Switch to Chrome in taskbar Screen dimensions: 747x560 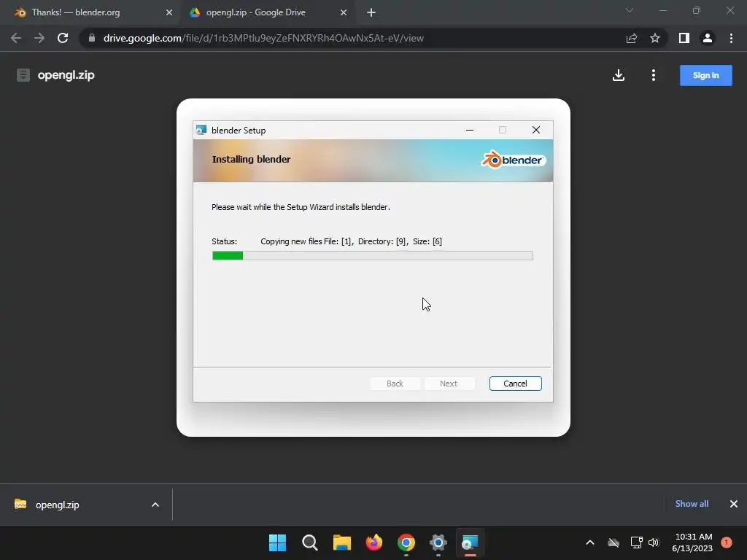click(x=406, y=542)
